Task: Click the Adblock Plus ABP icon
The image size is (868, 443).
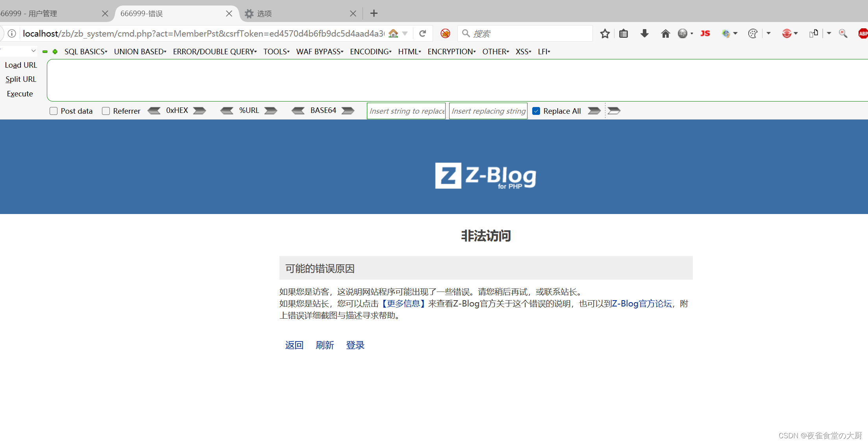Action: click(863, 34)
